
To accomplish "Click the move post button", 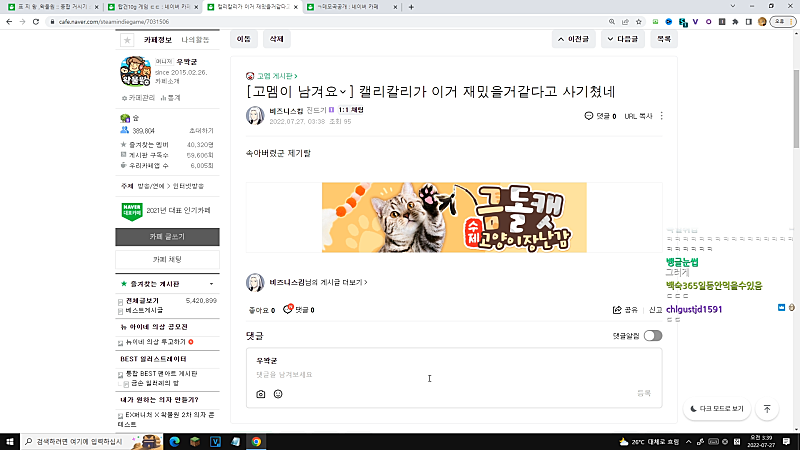I will click(x=244, y=39).
